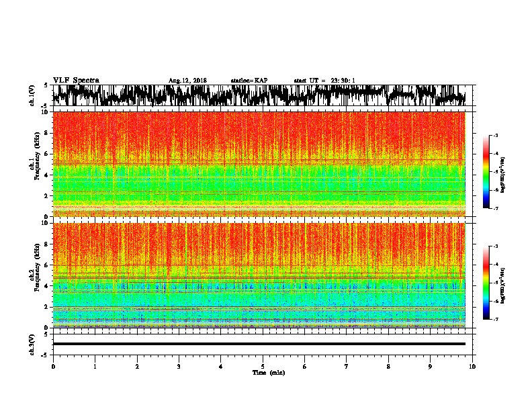Click the "station=KAP" header label

tap(249, 81)
